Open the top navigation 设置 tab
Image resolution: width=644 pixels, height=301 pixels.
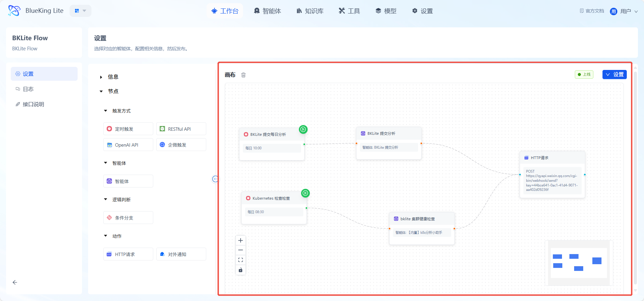pos(423,11)
